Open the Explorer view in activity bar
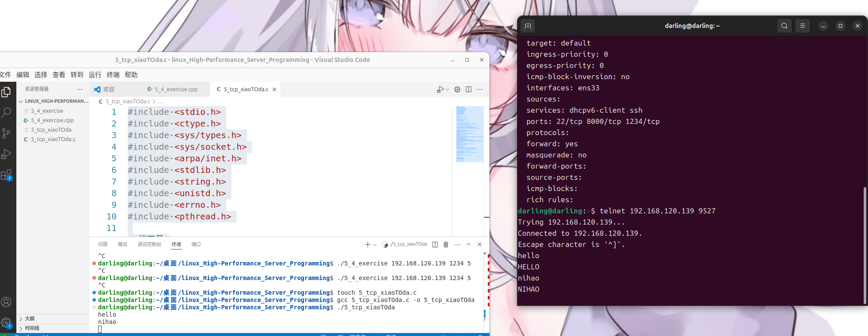 tap(6, 92)
